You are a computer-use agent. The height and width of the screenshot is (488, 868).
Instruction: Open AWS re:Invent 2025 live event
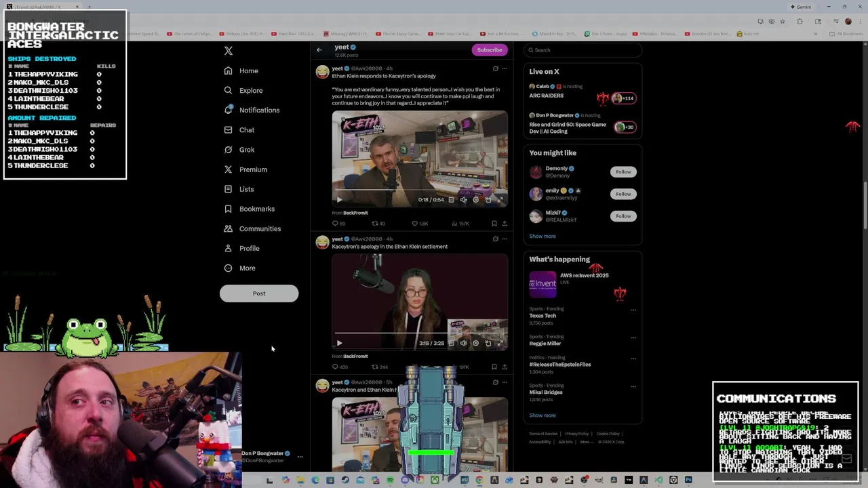(583, 284)
